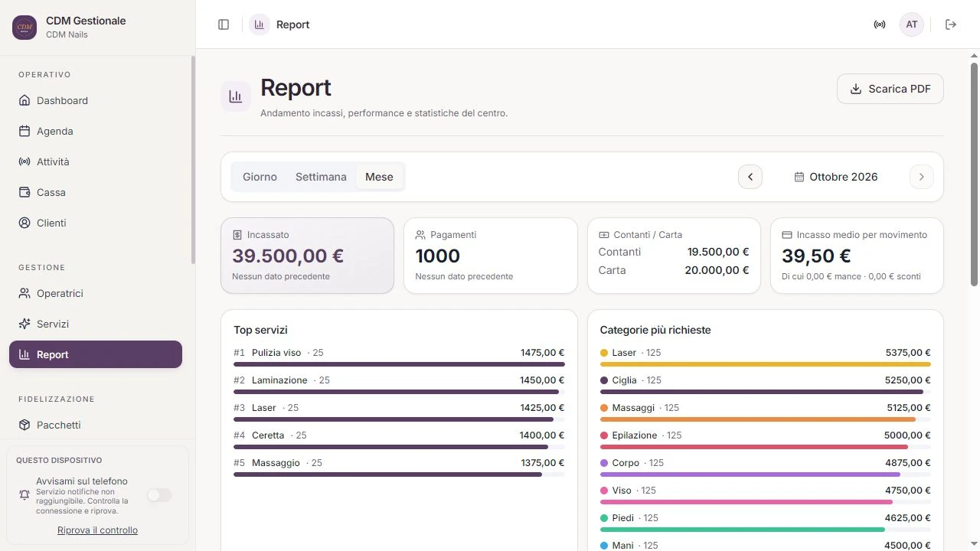The image size is (980, 551).
Task: Go to the next month arrow
Action: (922, 177)
